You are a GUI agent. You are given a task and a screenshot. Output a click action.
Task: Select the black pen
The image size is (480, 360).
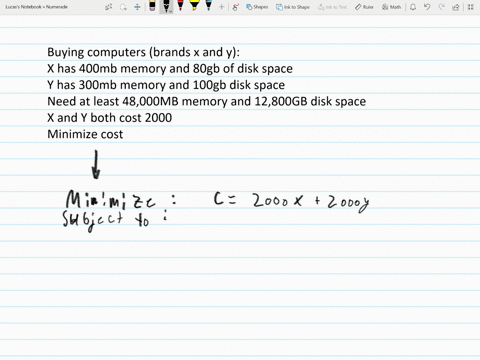(166, 5)
